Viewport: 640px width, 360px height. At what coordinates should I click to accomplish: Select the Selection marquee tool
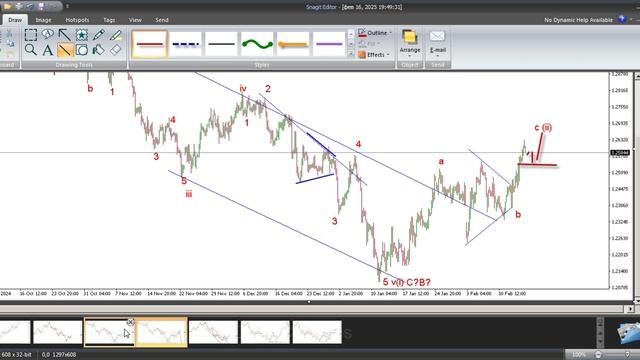pos(31,35)
